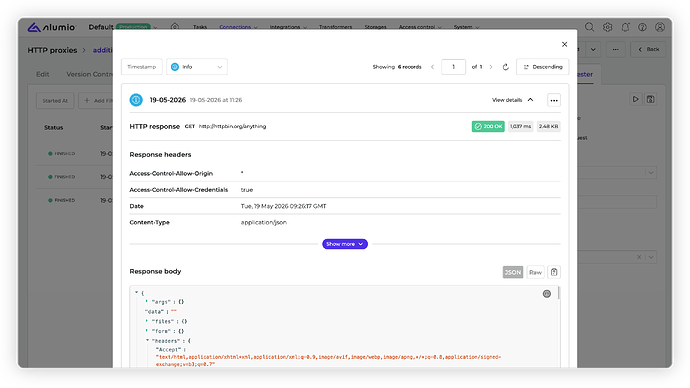Switch to the Edit tab in the background
This screenshot has width=690, height=388.
pyautogui.click(x=43, y=74)
